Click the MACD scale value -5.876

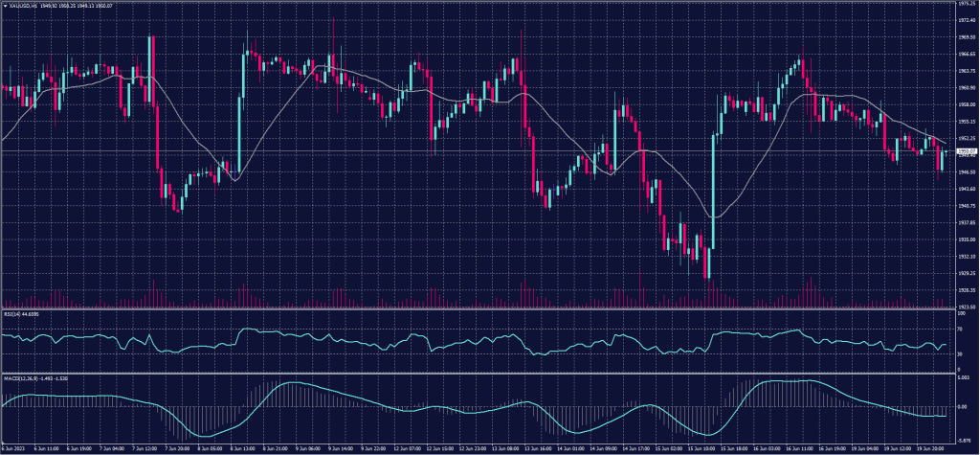coord(965,441)
